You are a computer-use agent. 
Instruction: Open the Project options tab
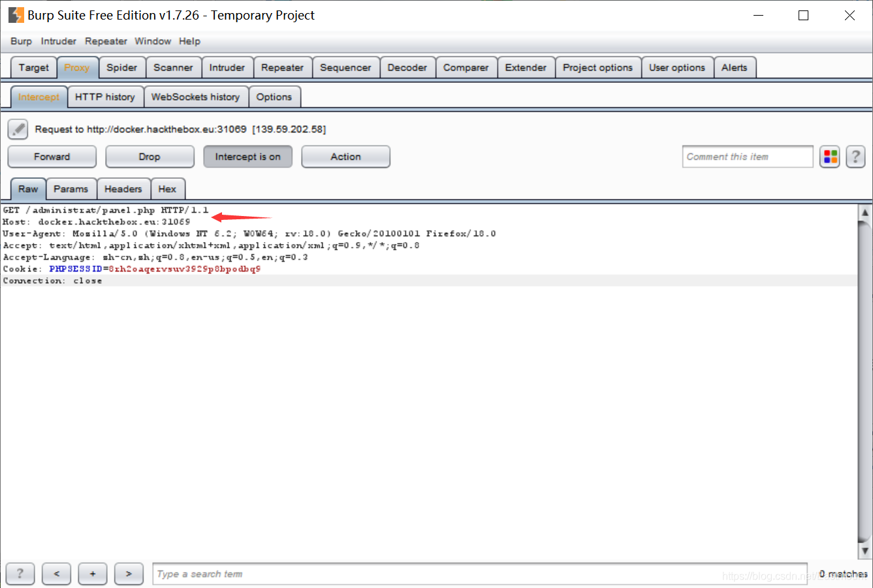pyautogui.click(x=597, y=68)
